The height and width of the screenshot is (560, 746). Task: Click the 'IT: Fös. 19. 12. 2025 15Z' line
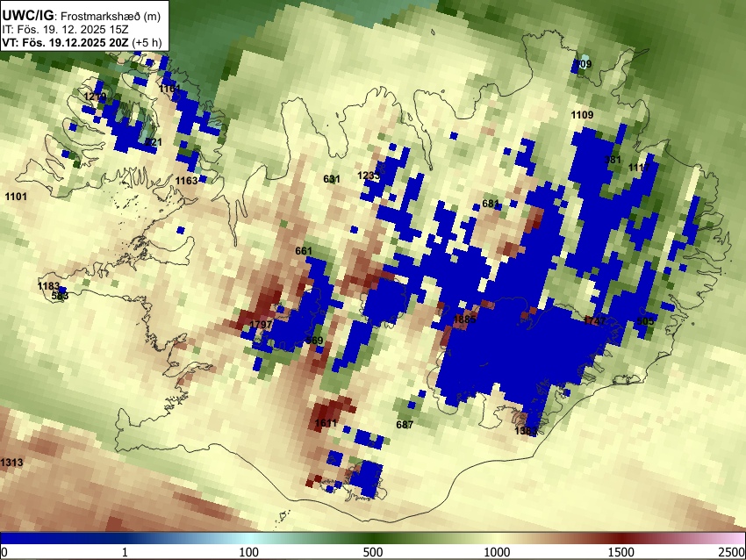pos(65,30)
